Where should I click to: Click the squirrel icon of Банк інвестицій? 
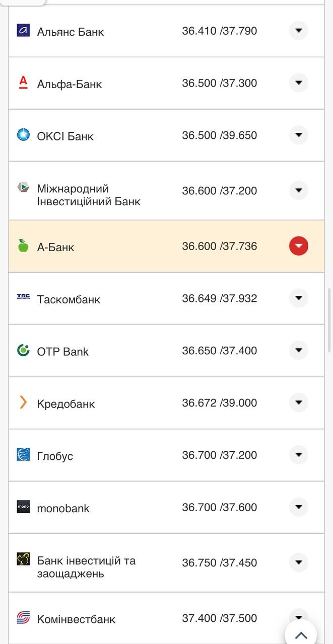click(x=22, y=558)
